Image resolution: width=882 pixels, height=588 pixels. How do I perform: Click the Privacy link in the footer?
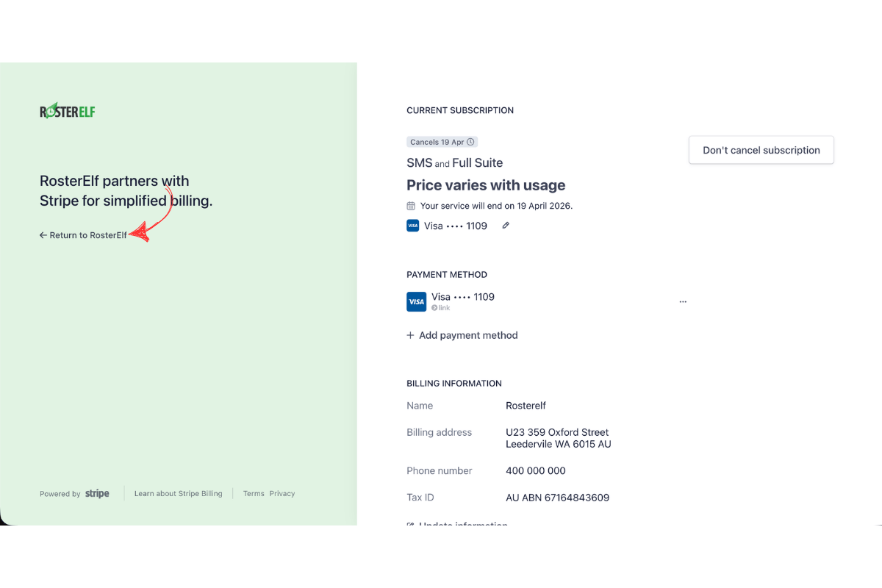(282, 493)
